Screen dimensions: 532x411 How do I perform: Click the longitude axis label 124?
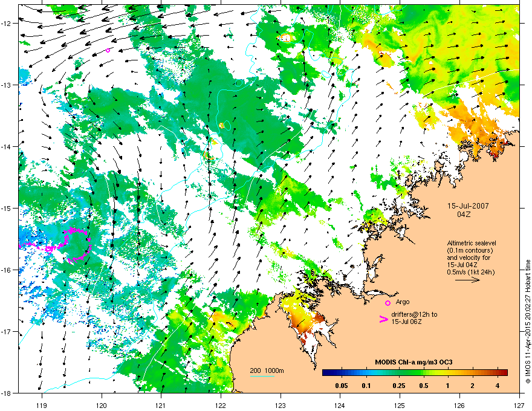point(340,405)
